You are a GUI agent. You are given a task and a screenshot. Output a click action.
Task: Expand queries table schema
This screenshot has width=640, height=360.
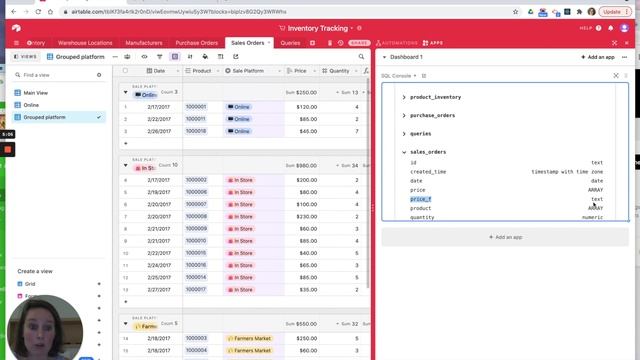pos(404,134)
